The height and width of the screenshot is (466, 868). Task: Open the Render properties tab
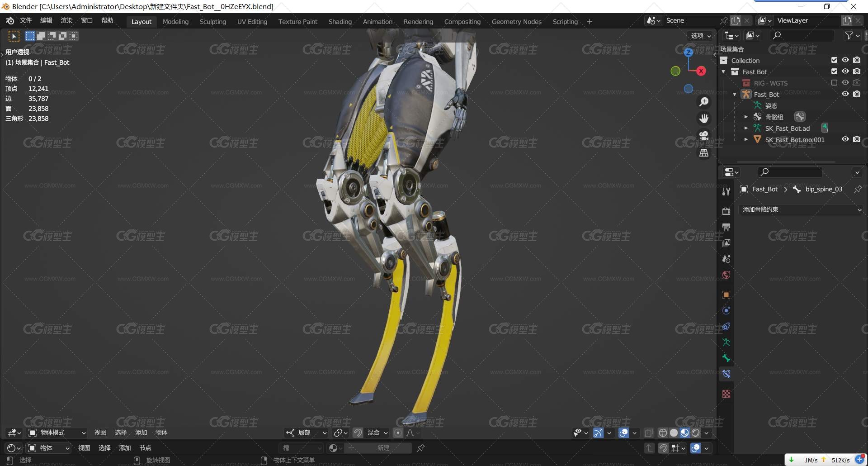click(726, 211)
